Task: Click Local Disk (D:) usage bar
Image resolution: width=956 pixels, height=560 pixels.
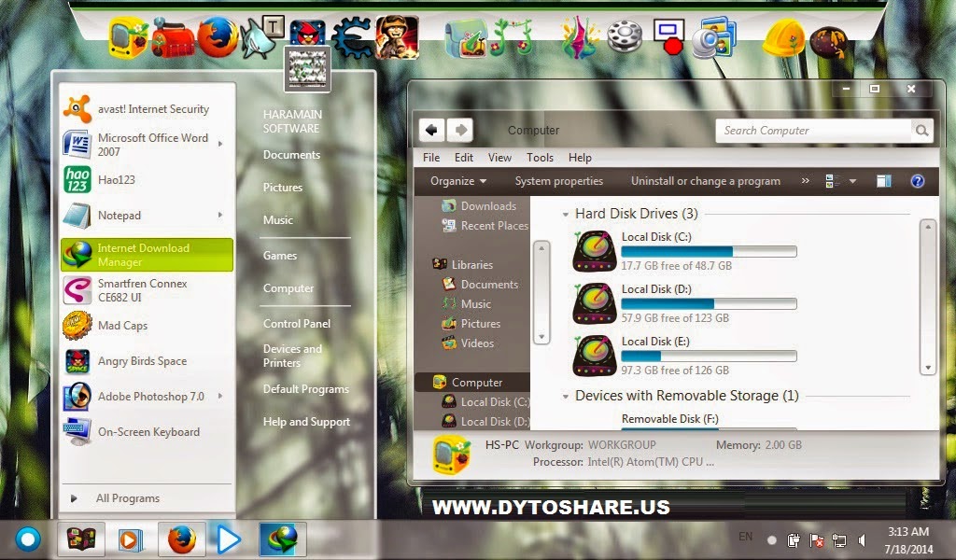Action: pyautogui.click(x=709, y=303)
